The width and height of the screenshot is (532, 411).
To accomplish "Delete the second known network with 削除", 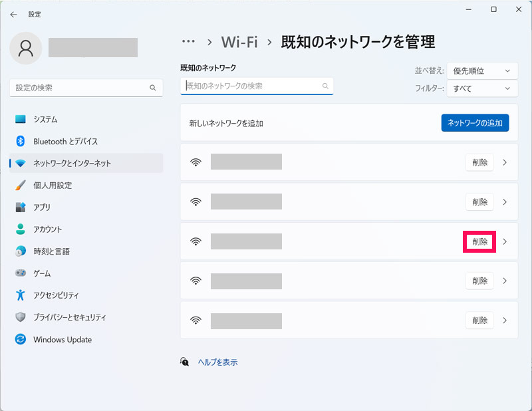I will tap(479, 202).
